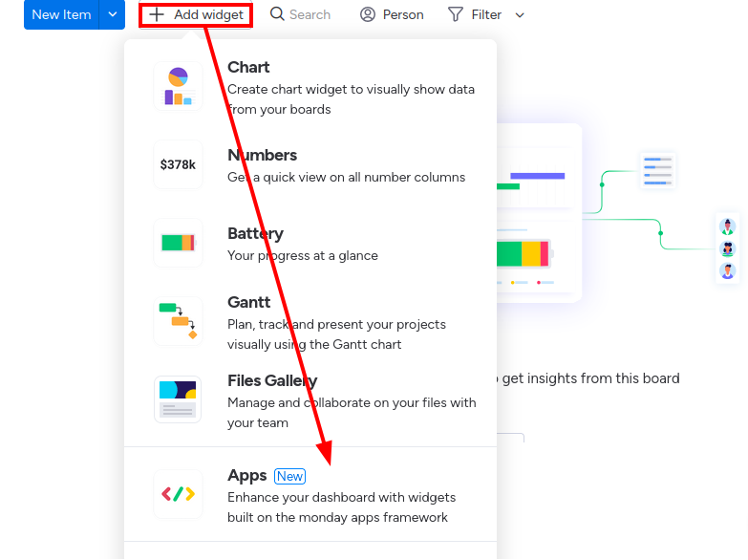This screenshot has height=560, width=748.
Task: Open the New Item dropdown arrow
Action: click(x=113, y=14)
